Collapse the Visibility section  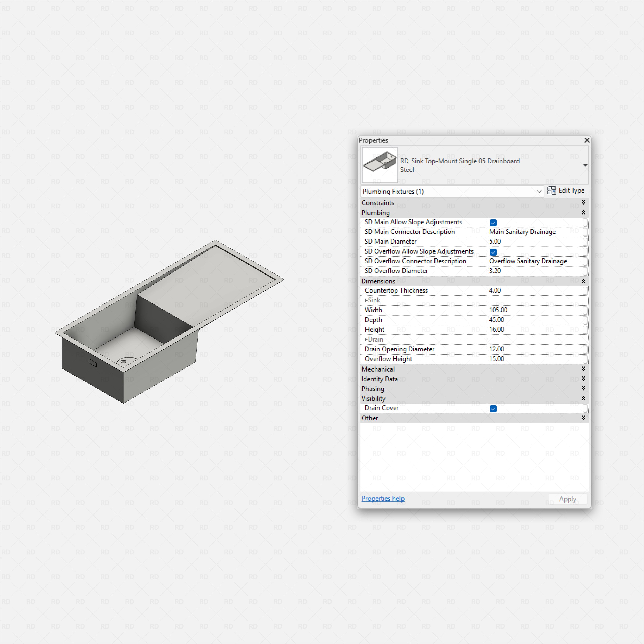pyautogui.click(x=584, y=398)
